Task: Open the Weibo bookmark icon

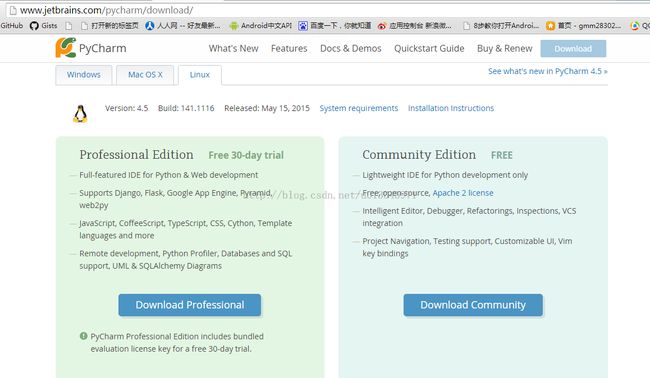Action: pyautogui.click(x=382, y=26)
